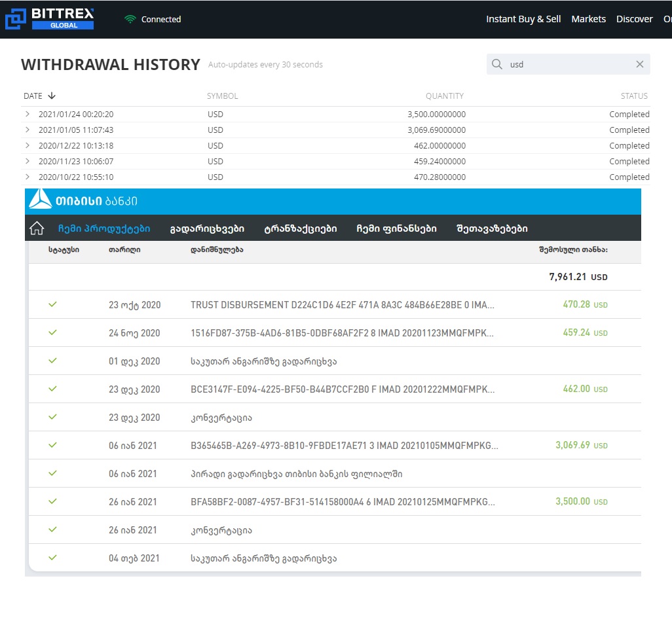The image size is (672, 627).
Task: Click the search field containing usd
Action: 569,64
